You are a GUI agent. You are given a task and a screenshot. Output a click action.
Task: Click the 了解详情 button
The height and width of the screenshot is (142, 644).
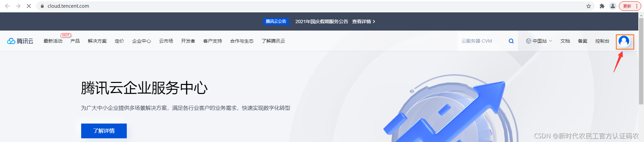pos(104,131)
